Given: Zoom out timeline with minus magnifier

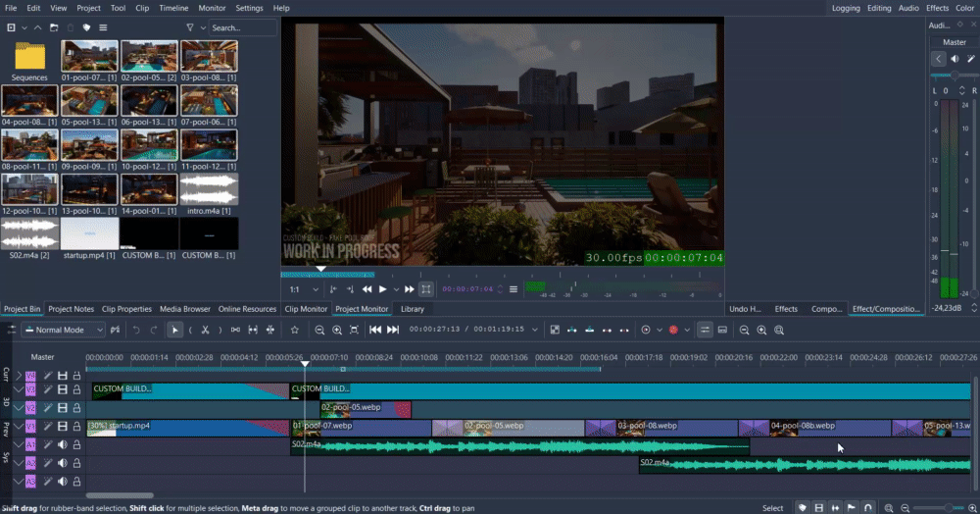Looking at the screenshot, I should click(x=319, y=330).
